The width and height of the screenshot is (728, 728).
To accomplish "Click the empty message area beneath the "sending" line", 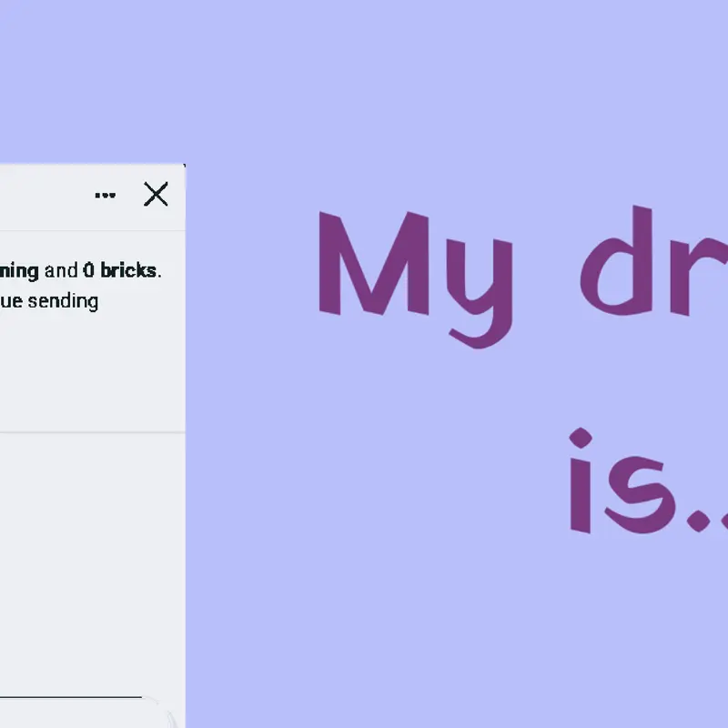I will (93, 371).
